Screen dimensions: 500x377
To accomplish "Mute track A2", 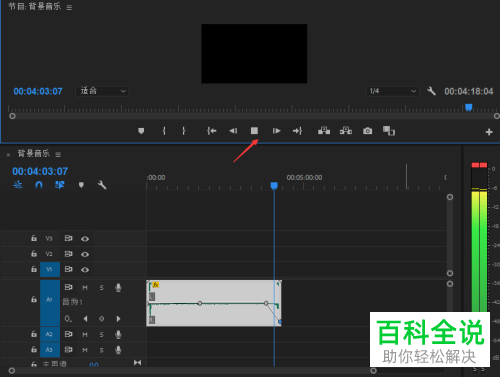I will point(85,334).
